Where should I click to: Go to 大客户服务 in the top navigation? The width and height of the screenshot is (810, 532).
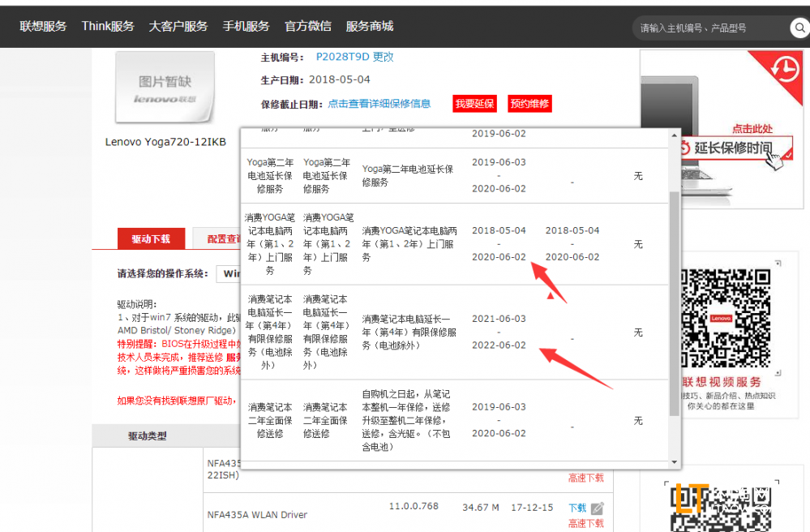point(178,26)
